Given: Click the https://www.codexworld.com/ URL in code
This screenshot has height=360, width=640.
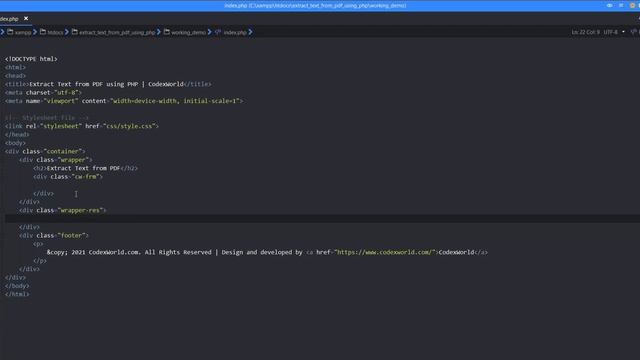Looking at the screenshot, I should coord(384,252).
